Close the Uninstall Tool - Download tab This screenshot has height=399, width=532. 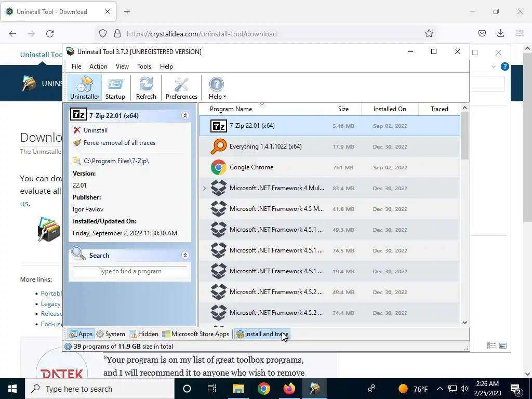[x=108, y=11]
